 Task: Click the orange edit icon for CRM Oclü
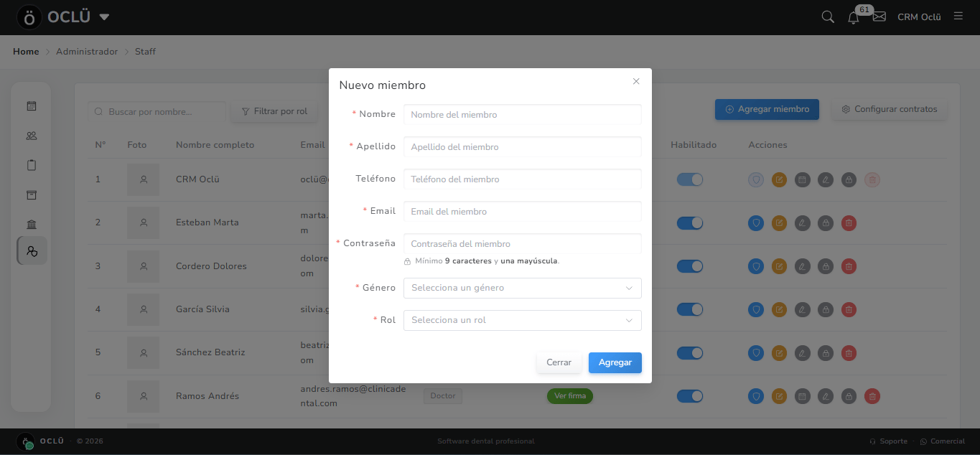tap(779, 179)
